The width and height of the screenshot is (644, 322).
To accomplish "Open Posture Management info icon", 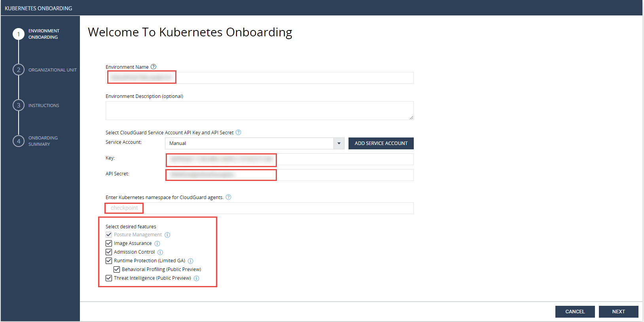I will click(x=167, y=235).
